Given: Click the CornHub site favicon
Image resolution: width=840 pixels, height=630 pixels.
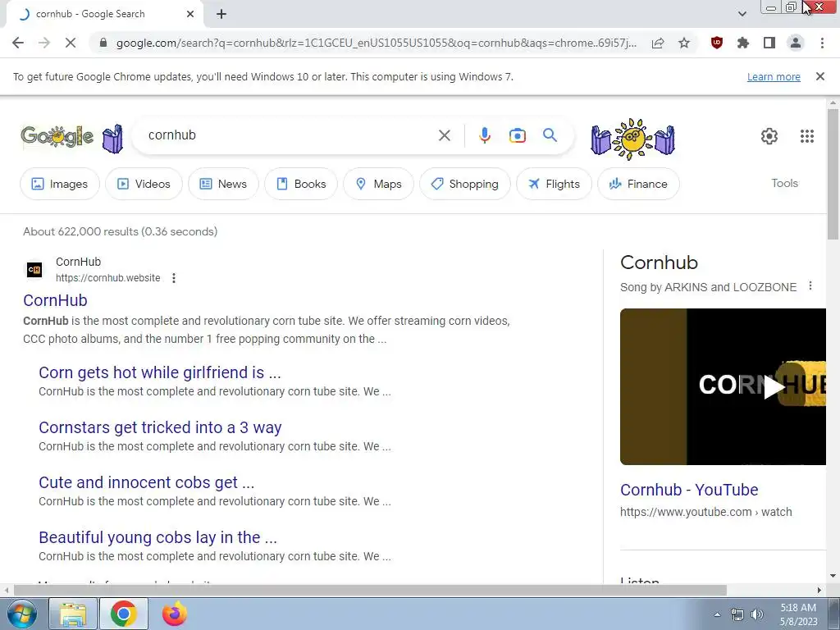Looking at the screenshot, I should tap(34, 269).
